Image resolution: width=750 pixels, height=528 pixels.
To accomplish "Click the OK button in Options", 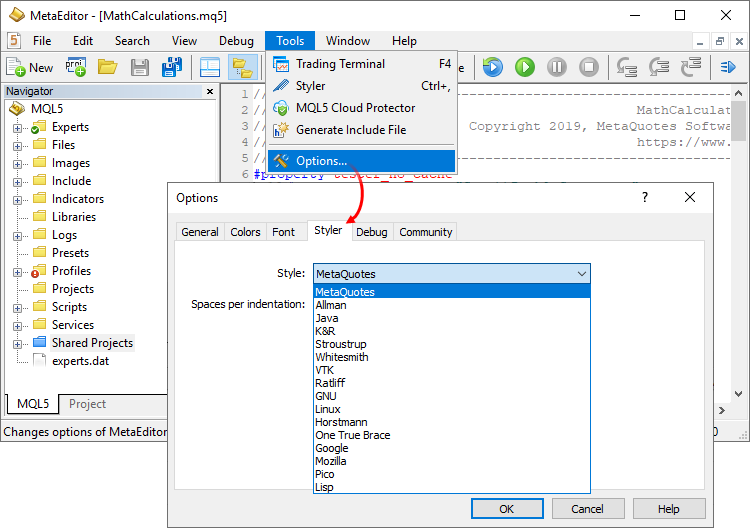I will [x=506, y=509].
